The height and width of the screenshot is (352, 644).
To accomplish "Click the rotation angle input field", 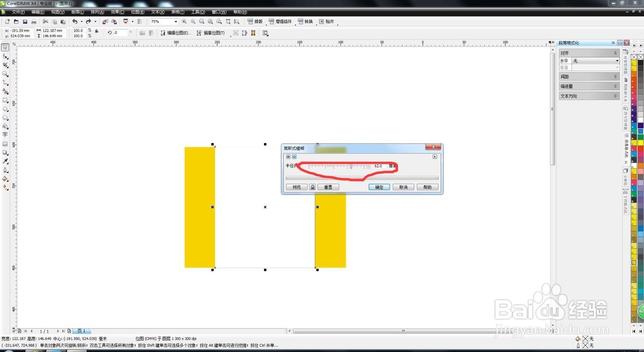I will point(120,32).
